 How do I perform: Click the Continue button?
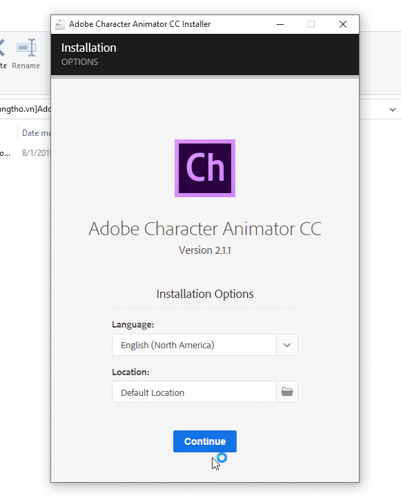(x=205, y=441)
